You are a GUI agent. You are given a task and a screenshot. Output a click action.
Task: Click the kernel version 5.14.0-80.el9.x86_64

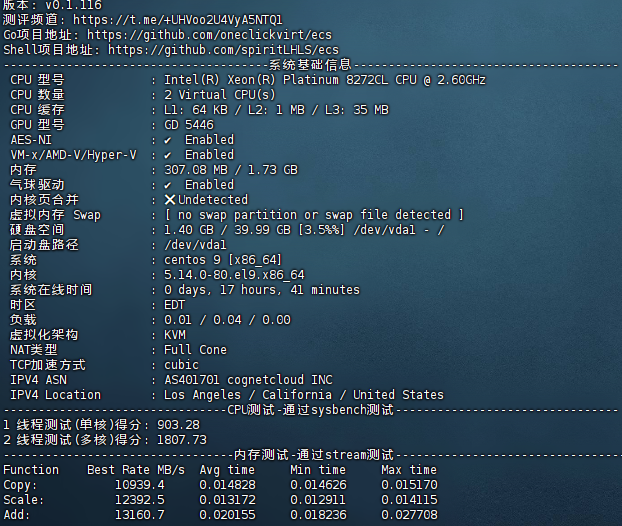point(234,275)
